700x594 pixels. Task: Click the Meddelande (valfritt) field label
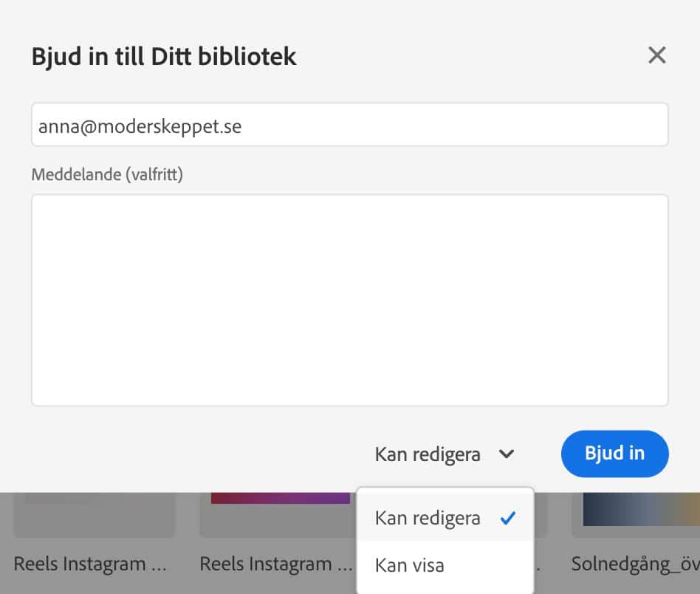(107, 174)
